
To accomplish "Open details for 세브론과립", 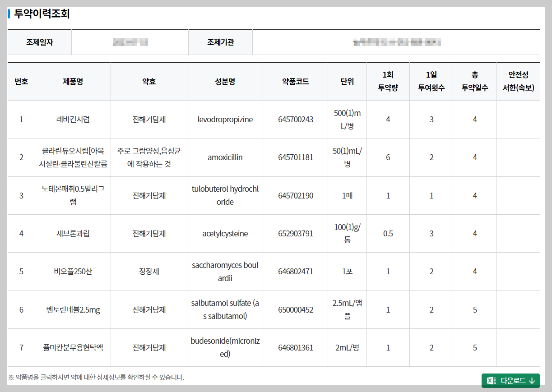I will 73,233.
